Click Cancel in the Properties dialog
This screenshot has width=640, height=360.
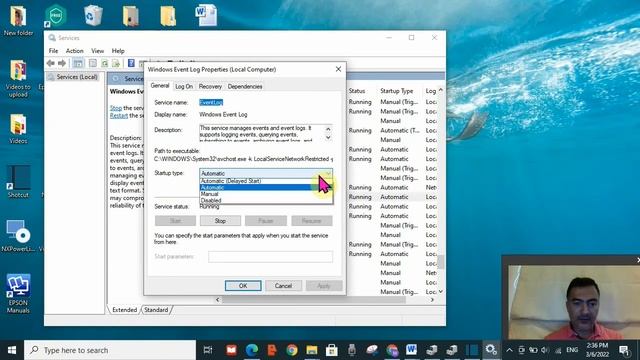pos(283,286)
